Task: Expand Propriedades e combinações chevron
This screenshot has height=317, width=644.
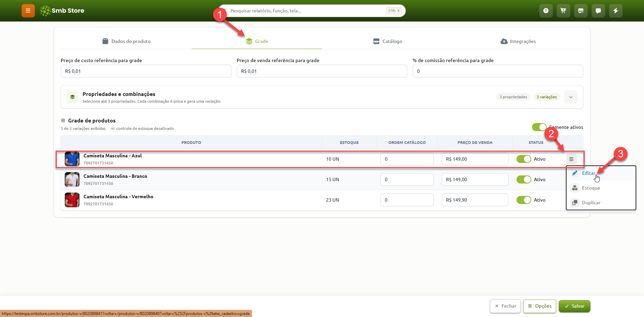Action: 571,97
